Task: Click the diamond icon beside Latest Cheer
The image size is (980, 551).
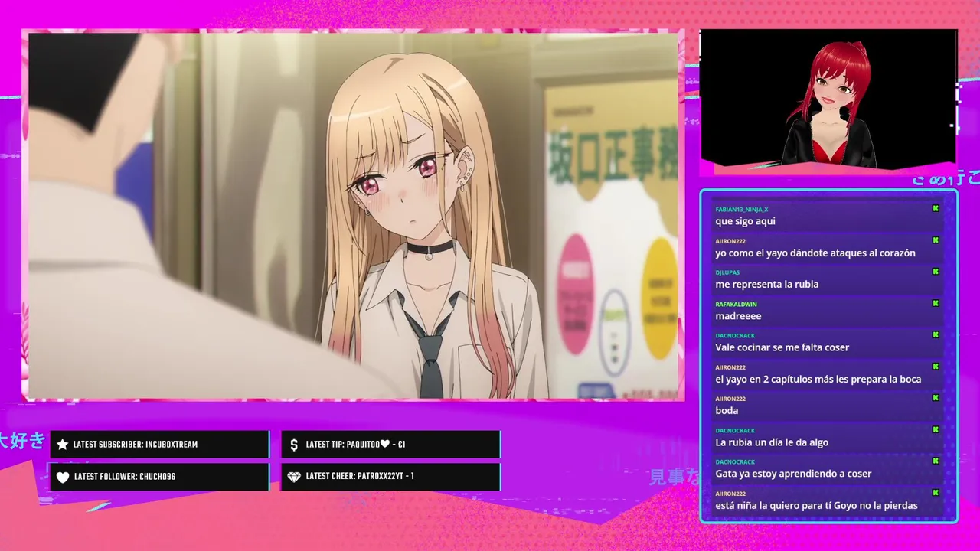Action: pyautogui.click(x=294, y=477)
